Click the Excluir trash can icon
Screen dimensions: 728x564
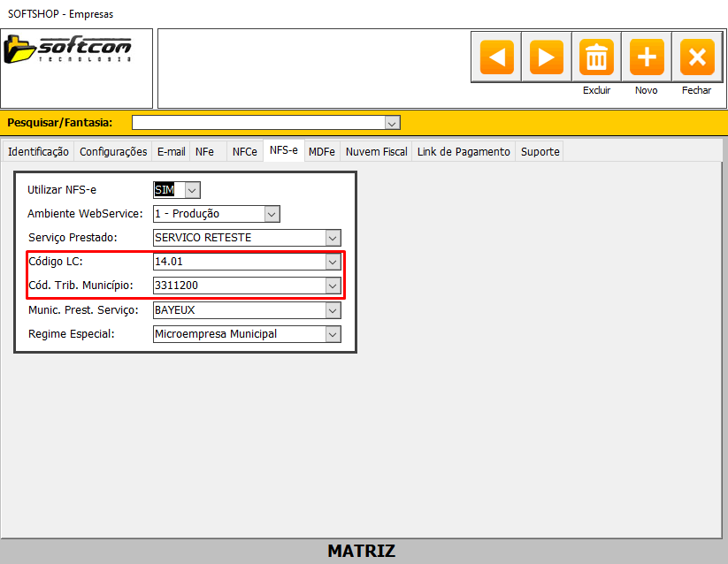click(x=597, y=57)
